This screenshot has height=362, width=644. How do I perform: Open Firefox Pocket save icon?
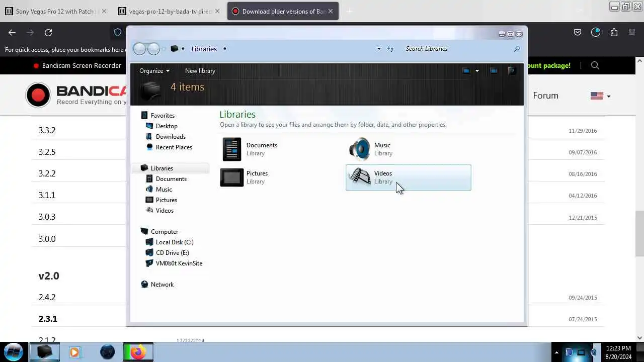(578, 32)
